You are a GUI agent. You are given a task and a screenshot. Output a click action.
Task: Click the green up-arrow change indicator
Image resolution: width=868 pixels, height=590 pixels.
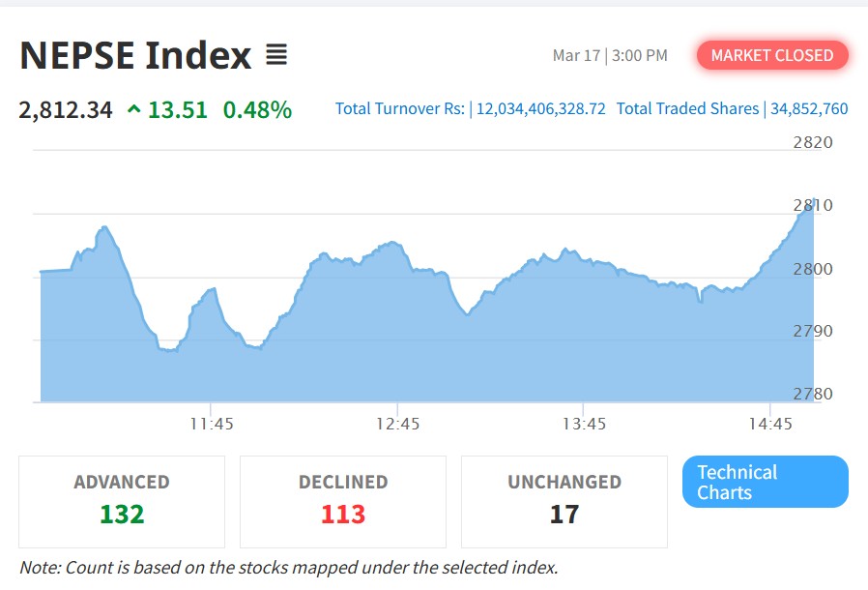(133, 110)
